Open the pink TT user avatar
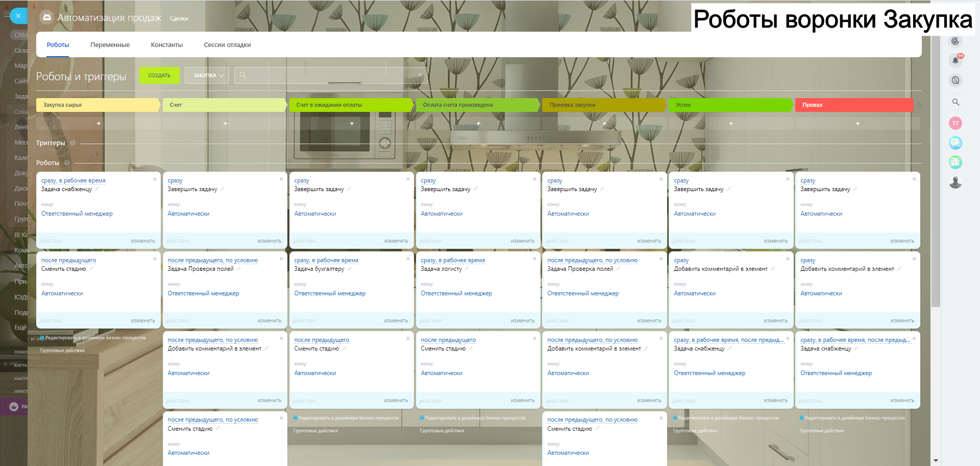The height and width of the screenshot is (466, 980). click(955, 123)
